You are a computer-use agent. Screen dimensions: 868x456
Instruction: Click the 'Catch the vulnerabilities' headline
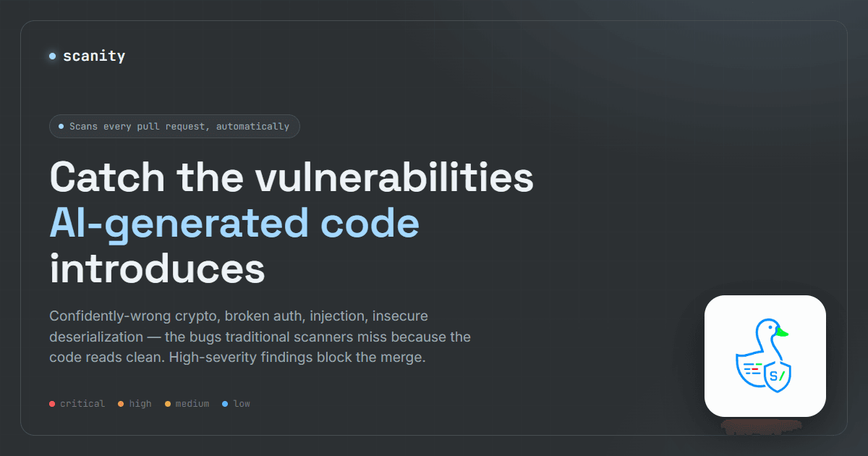(292, 176)
